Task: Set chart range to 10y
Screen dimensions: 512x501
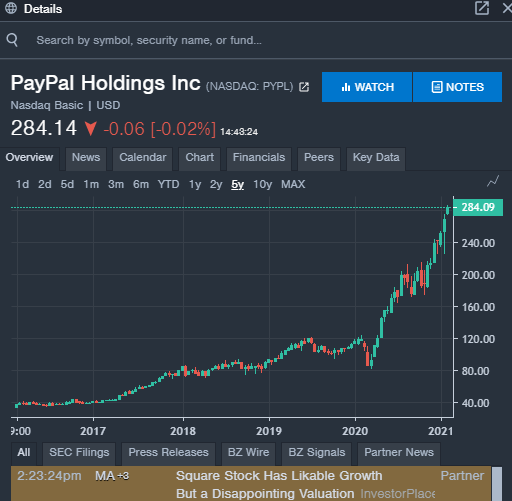Action: click(x=263, y=184)
